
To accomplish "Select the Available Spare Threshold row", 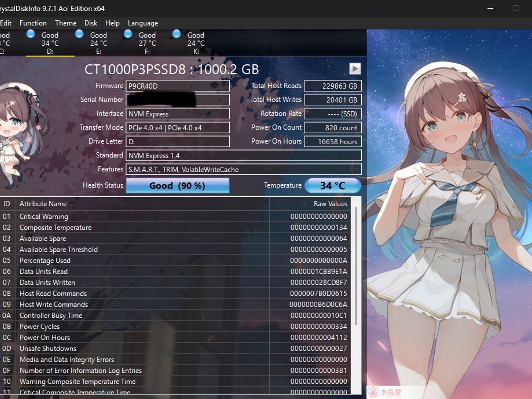I will click(x=175, y=249).
